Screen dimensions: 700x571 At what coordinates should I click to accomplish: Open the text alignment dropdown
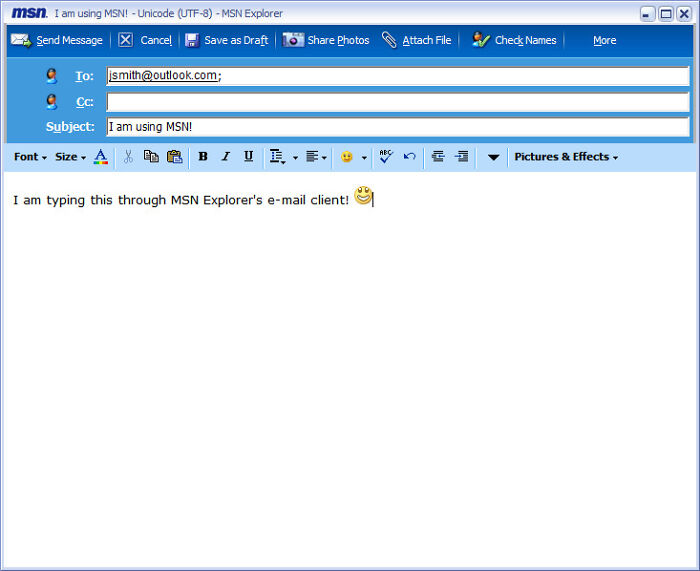point(317,157)
